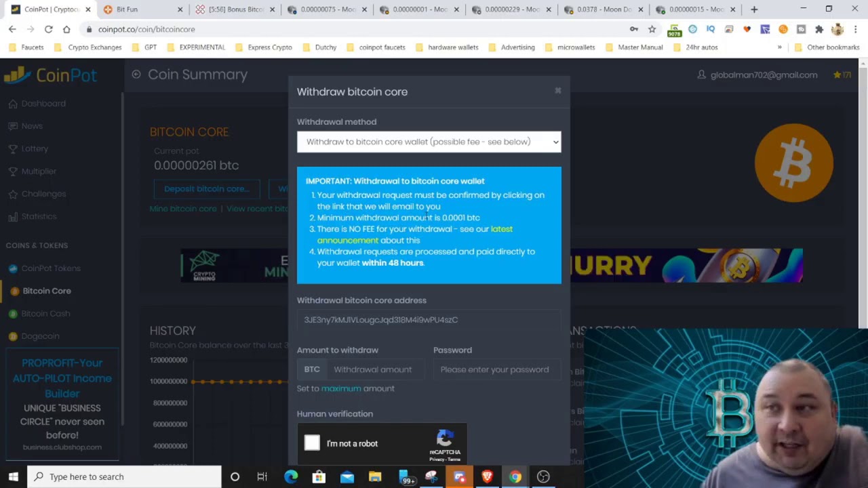Open Cortana circle in taskbar
868x488 pixels.
coord(235,476)
